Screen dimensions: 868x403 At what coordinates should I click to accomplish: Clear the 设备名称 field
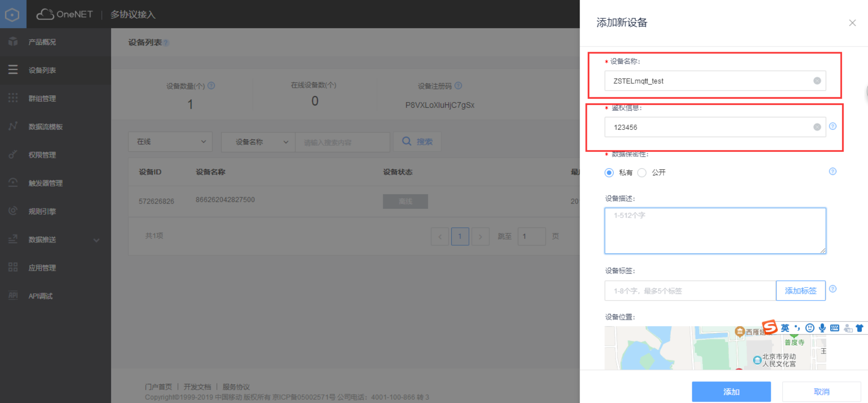point(817,81)
